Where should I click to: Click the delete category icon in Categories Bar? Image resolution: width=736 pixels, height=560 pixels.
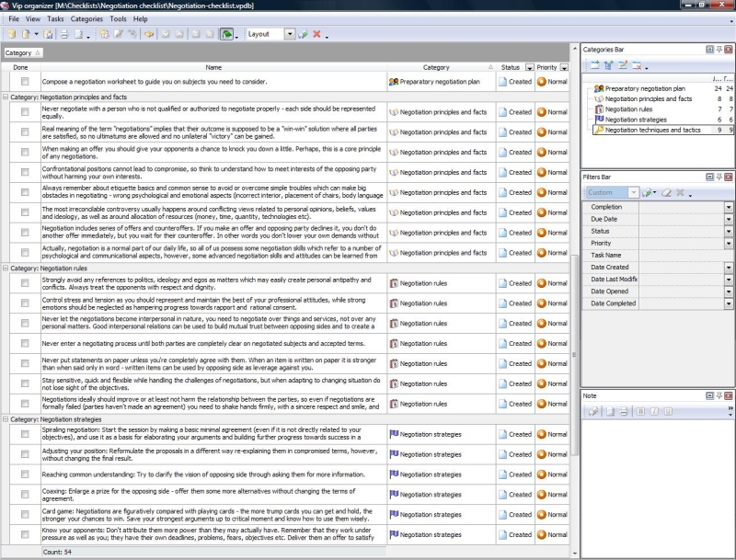point(636,66)
